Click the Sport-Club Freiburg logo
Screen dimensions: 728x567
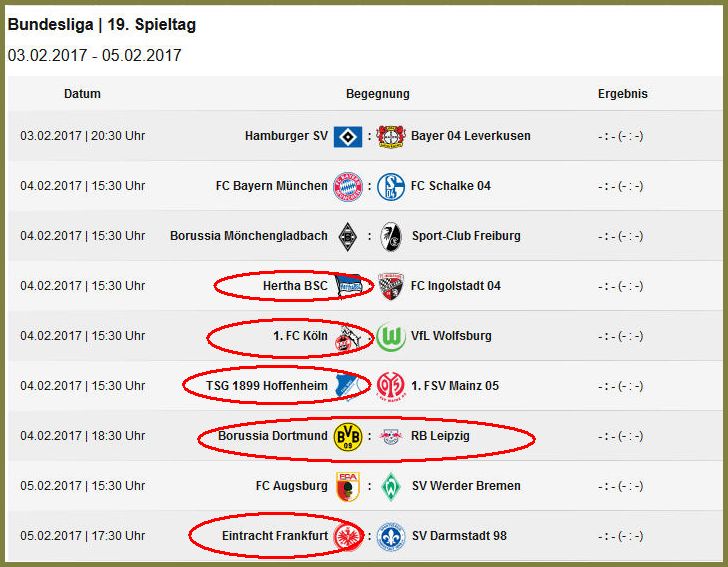391,236
